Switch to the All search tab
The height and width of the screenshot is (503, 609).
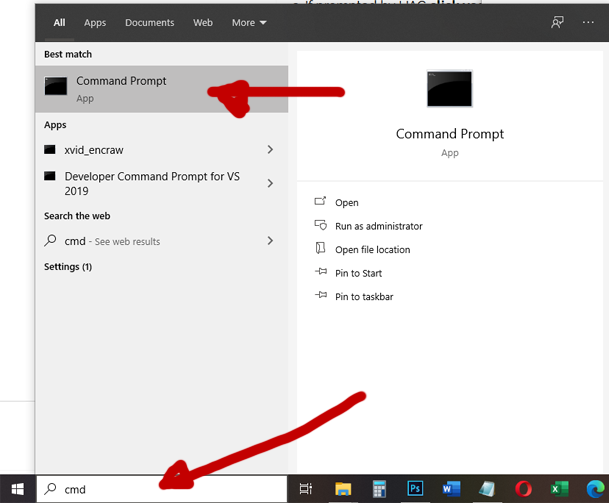tap(59, 23)
